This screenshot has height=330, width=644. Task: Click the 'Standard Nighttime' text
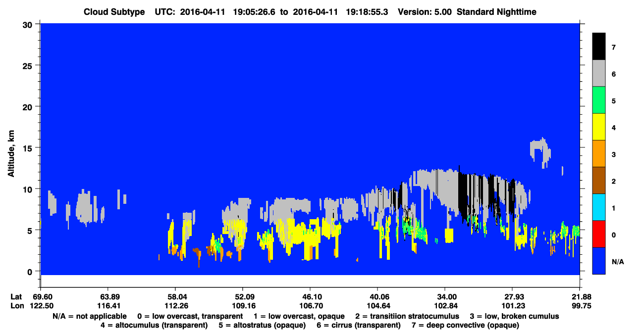point(497,12)
